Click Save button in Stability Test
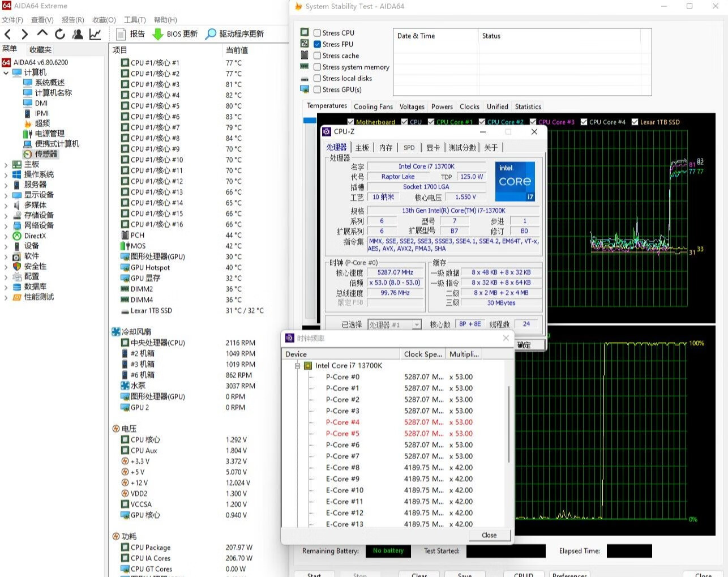The image size is (728, 577). (x=465, y=574)
